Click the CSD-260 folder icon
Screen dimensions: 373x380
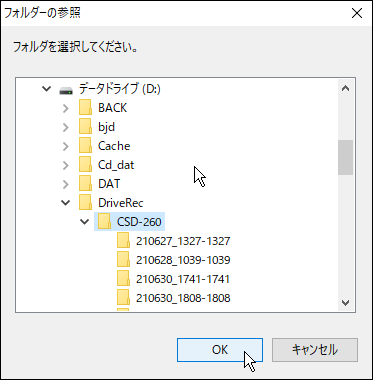pyautogui.click(x=104, y=222)
